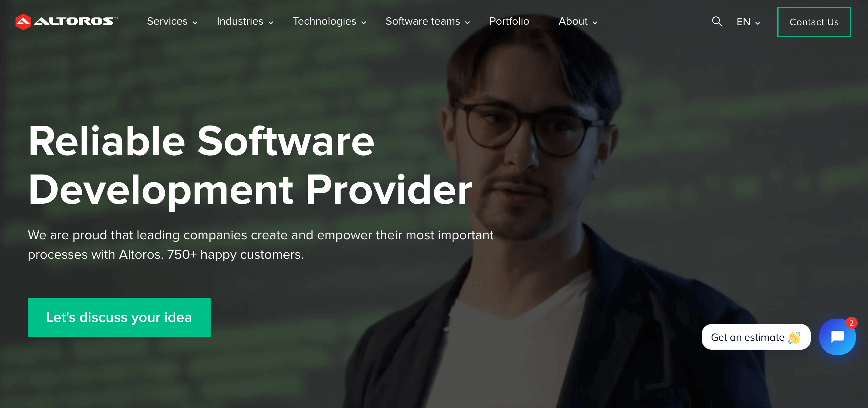
Task: Open the EN language selector
Action: [748, 22]
